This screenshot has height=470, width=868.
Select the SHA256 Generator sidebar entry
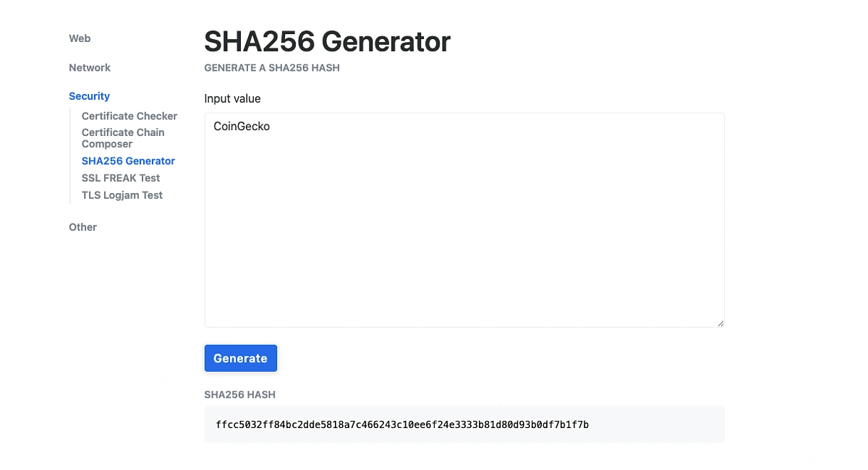(x=128, y=161)
